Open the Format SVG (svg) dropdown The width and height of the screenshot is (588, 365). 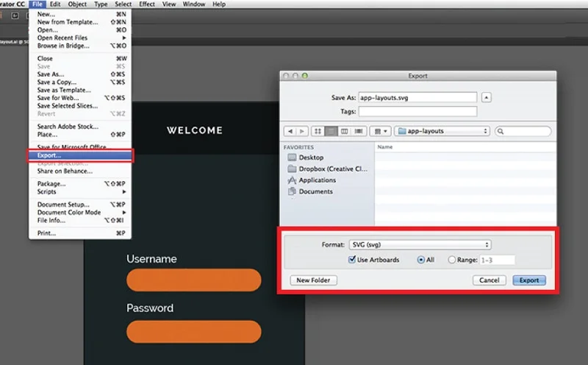pos(420,244)
